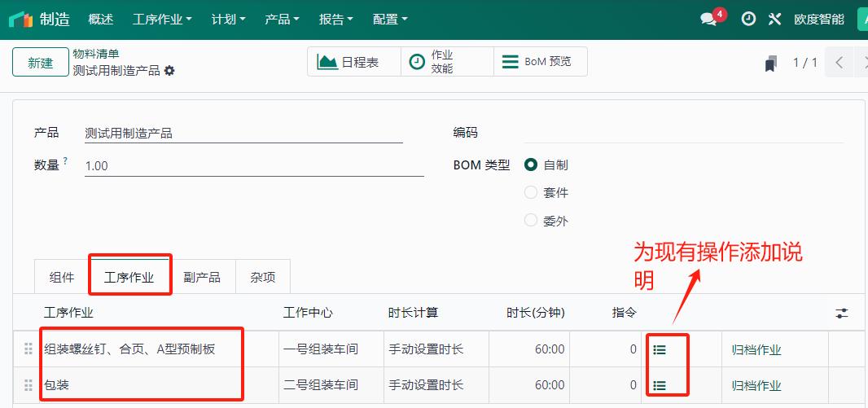Expand the 产品 menu

(282, 20)
